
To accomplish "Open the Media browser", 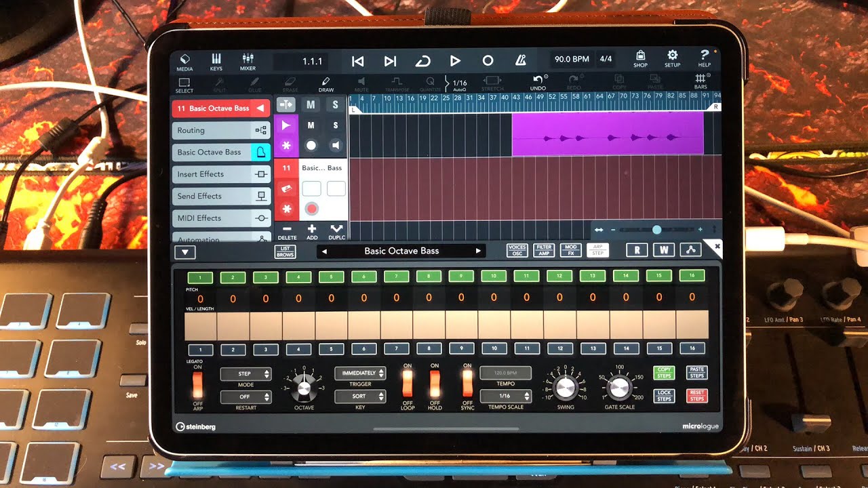I will coord(184,62).
